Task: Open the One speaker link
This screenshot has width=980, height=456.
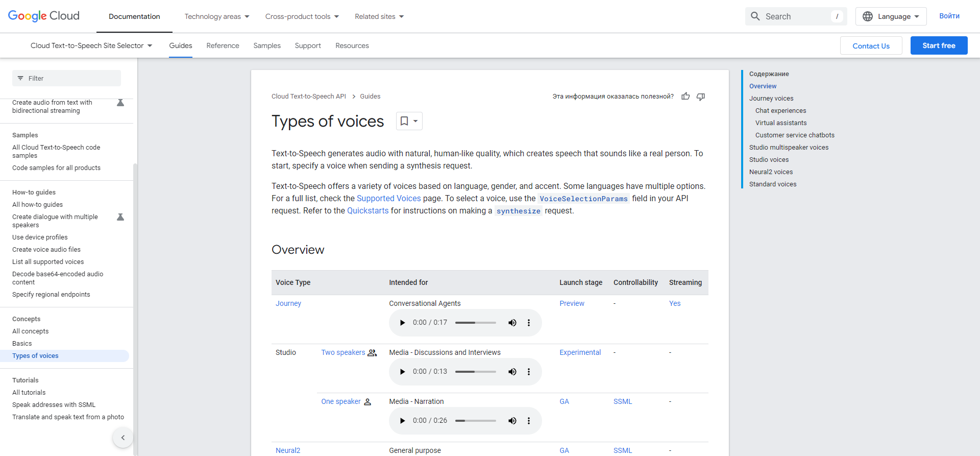Action: point(341,401)
